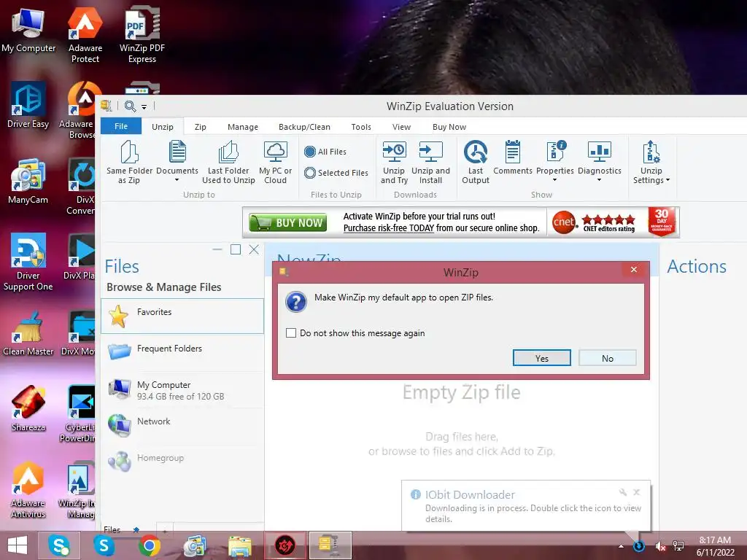
Task: Switch to the Manage ribbon tab
Action: [x=242, y=127]
